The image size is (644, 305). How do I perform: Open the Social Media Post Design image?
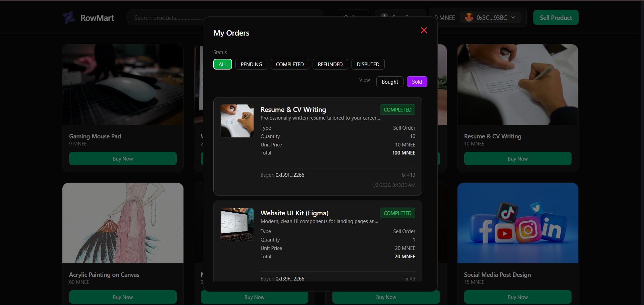point(518,223)
